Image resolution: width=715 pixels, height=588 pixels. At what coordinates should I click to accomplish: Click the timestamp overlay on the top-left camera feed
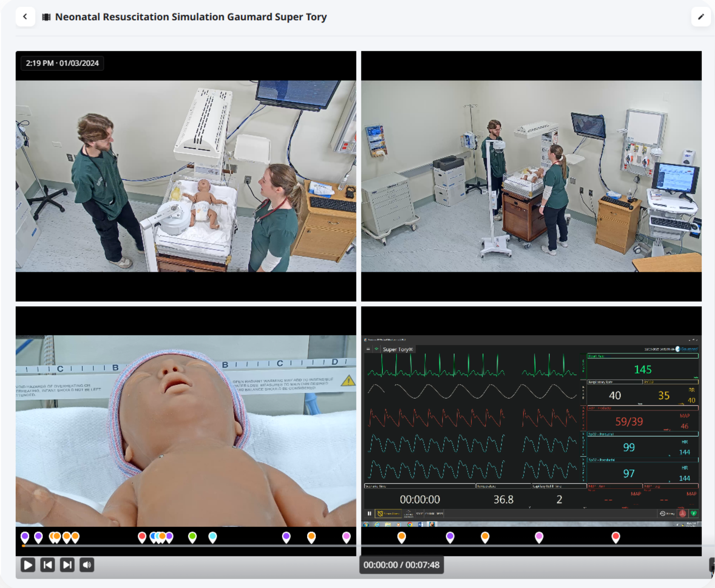click(62, 63)
